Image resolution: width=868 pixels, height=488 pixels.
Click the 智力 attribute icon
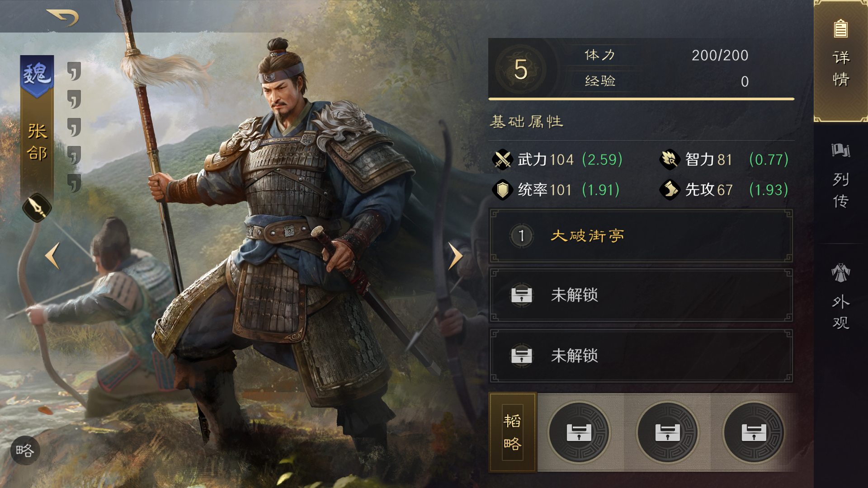tap(670, 160)
